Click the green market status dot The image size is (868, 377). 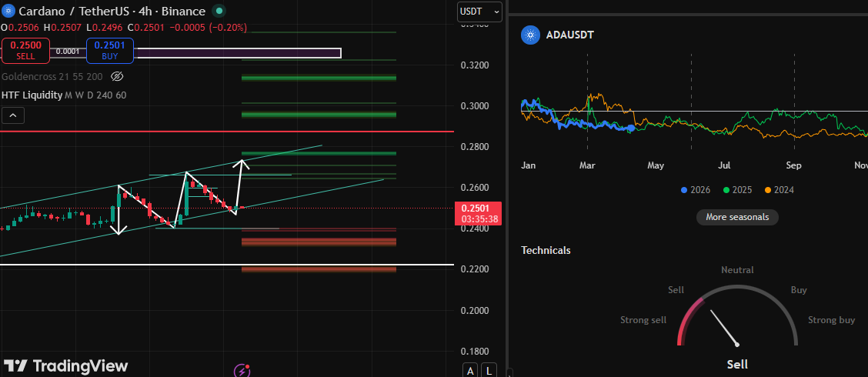click(x=220, y=11)
